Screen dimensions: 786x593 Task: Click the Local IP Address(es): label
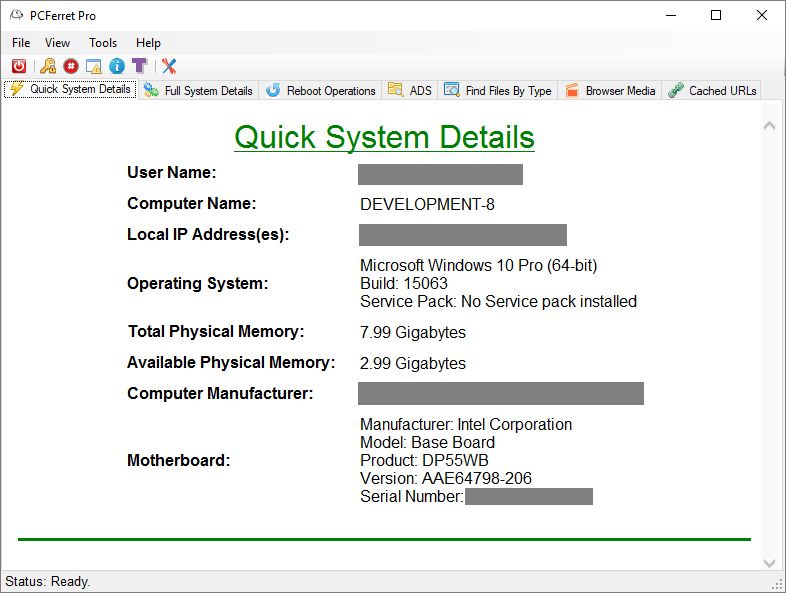click(208, 235)
